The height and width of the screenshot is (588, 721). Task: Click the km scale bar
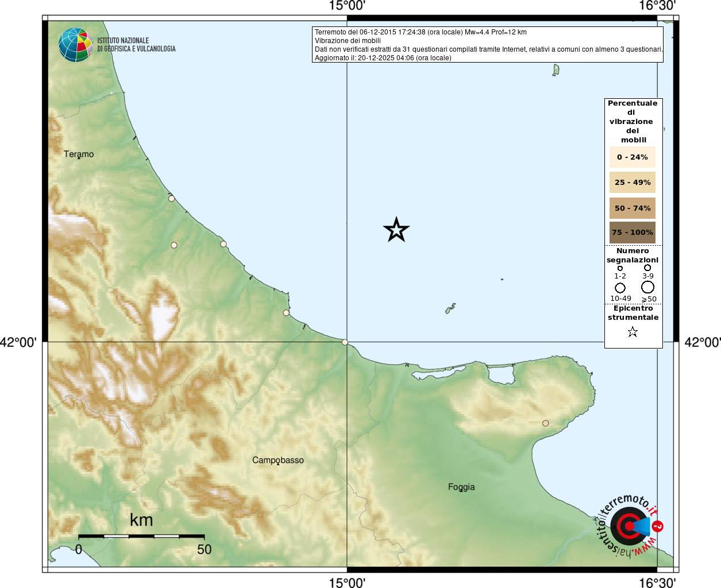click(x=141, y=536)
